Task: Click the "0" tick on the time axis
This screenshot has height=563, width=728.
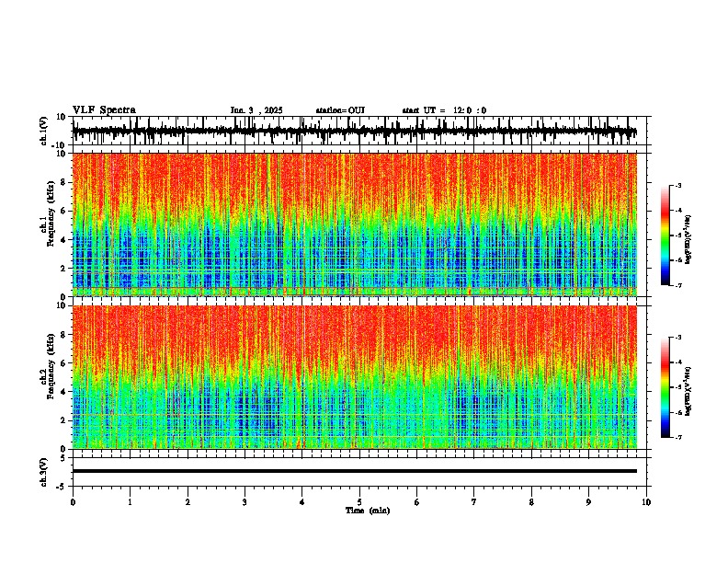Action: (73, 502)
